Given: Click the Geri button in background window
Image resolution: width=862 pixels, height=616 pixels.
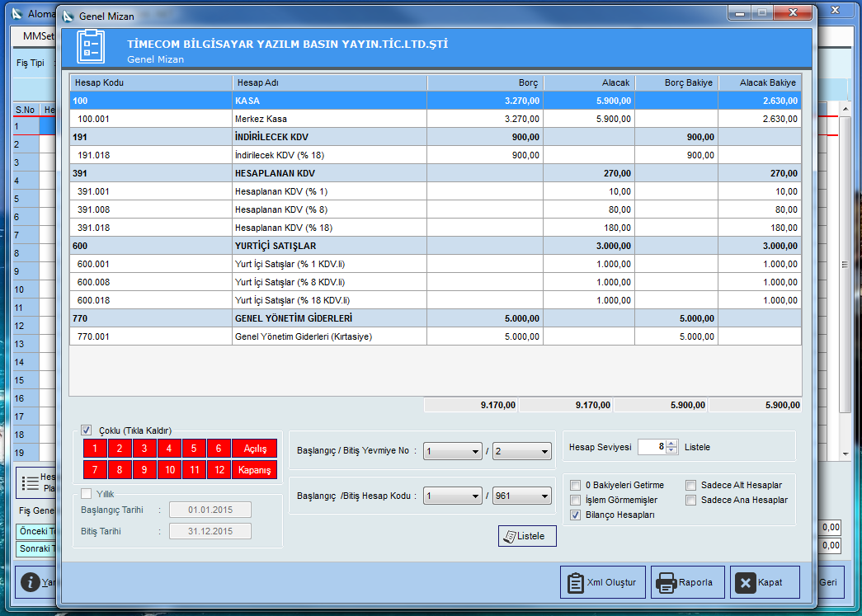Looking at the screenshot, I should pos(828,582).
